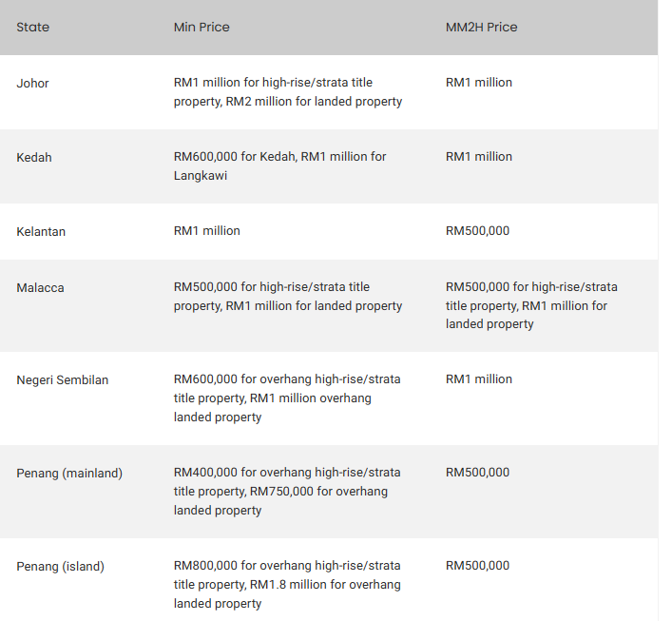The image size is (672, 621).
Task: Click the MM2H Price column header
Action: pos(481,27)
